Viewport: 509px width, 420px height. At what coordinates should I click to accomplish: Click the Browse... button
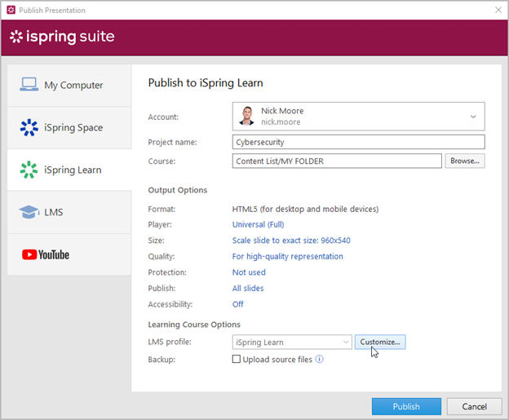465,161
